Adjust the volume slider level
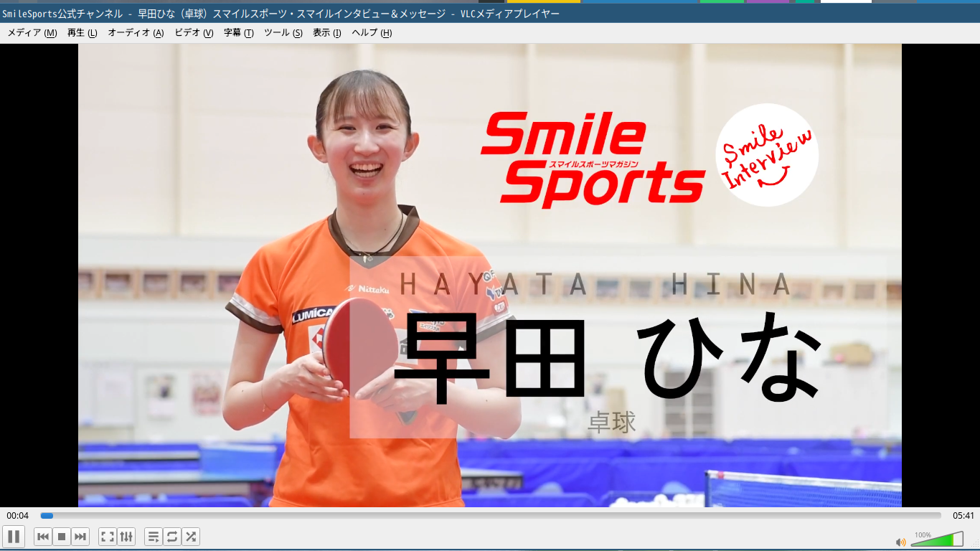Screen dimensions: 980x551 tap(937, 540)
